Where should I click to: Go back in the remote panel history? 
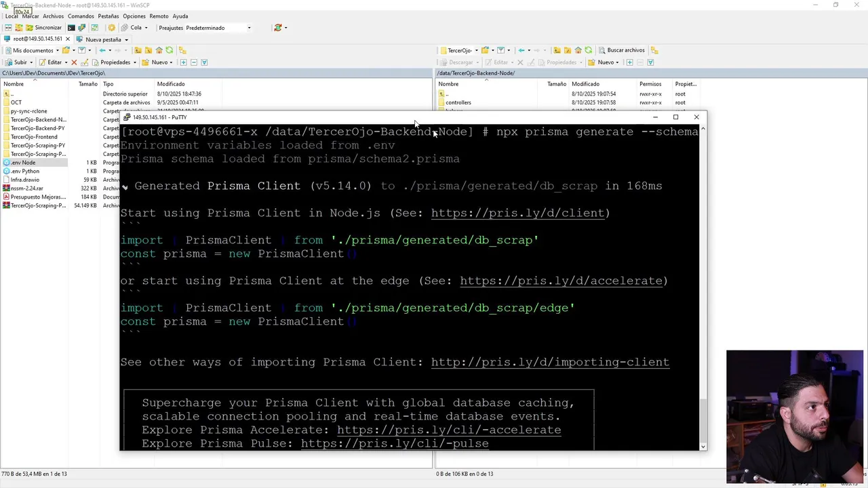click(521, 50)
